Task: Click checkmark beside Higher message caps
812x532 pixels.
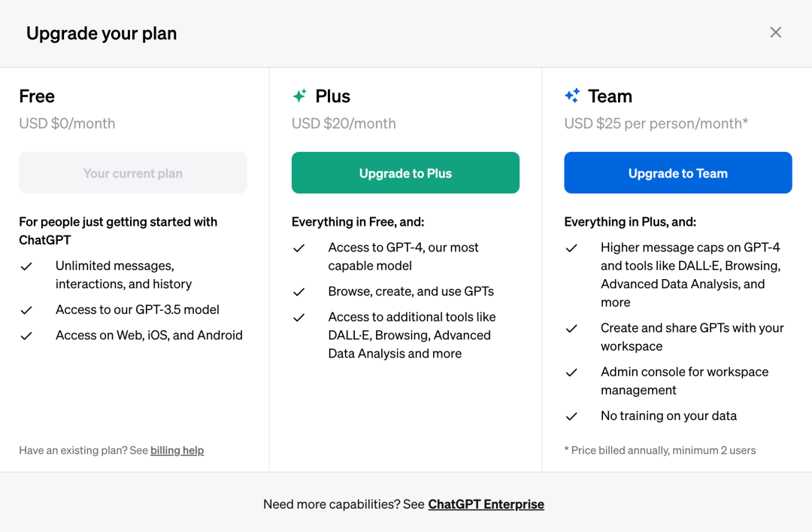Action: point(571,248)
